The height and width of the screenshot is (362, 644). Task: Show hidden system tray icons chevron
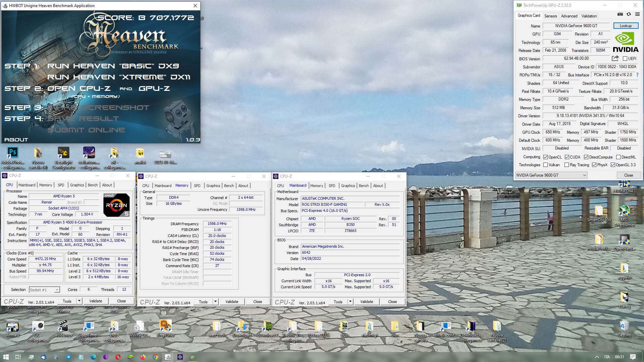(x=597, y=357)
